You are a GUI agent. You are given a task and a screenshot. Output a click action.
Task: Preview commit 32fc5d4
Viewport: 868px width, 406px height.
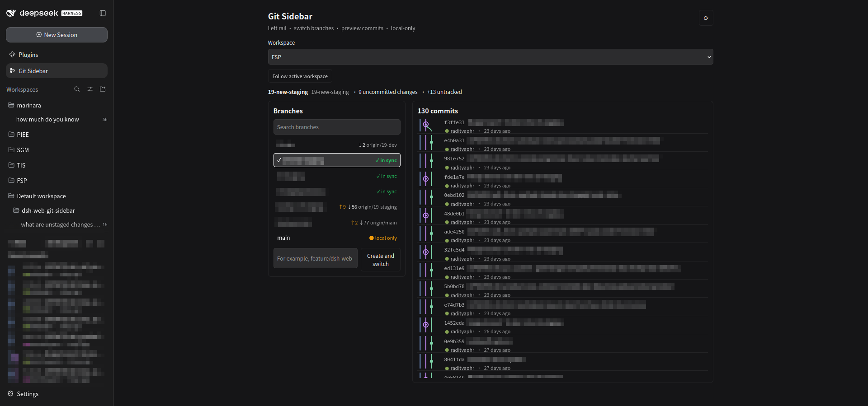click(x=563, y=253)
